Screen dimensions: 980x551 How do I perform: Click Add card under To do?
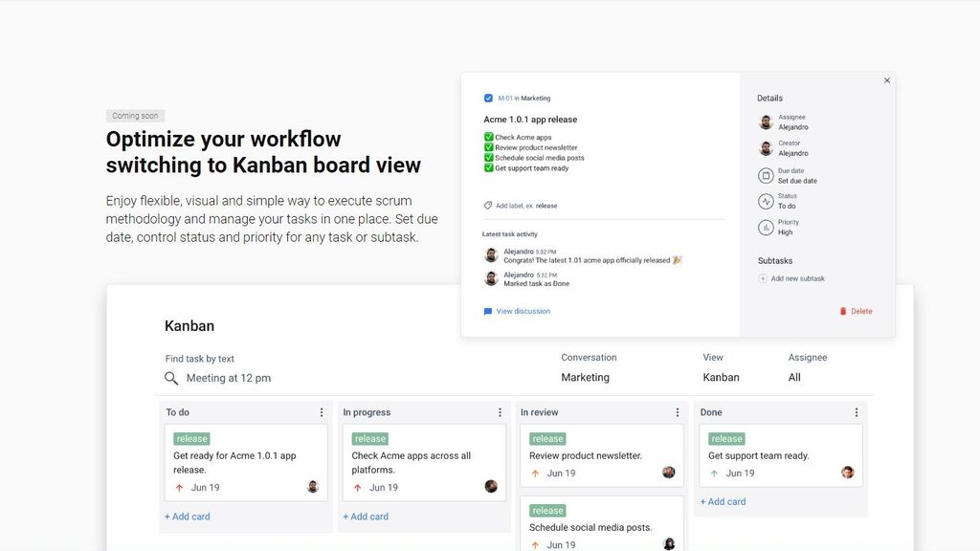pos(188,517)
